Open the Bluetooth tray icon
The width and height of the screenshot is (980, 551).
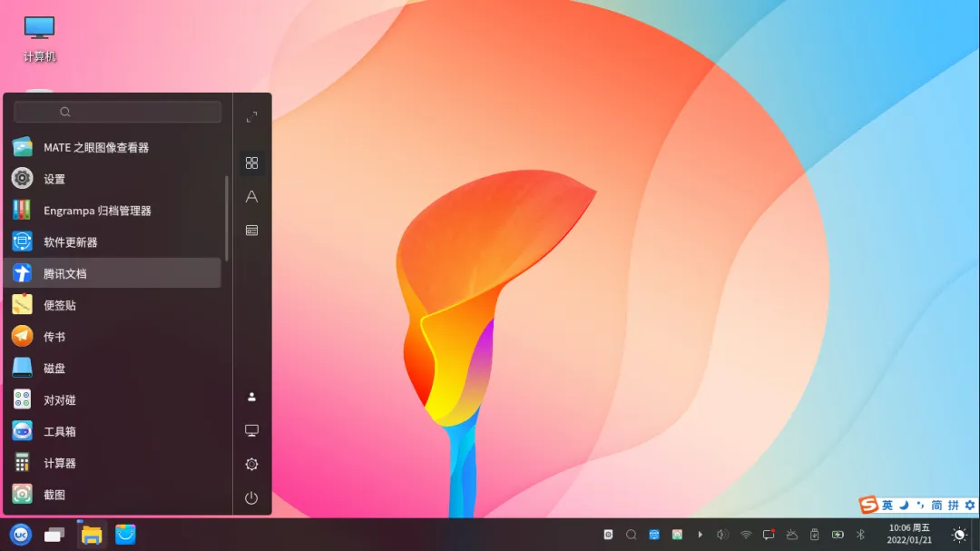pos(860,535)
